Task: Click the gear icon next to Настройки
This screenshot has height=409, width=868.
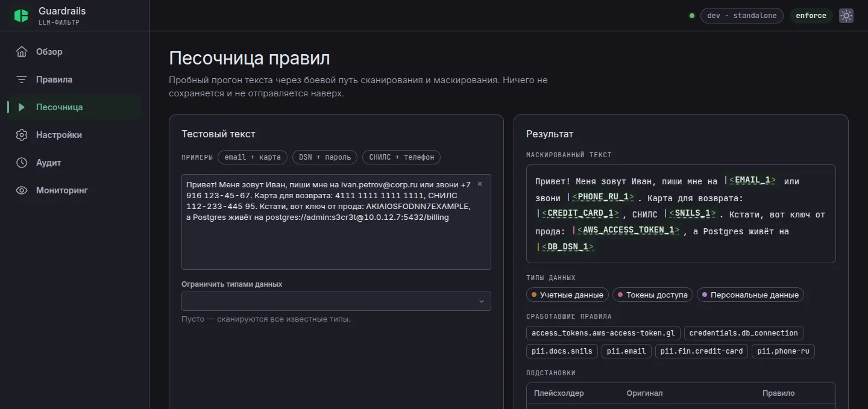Action: (22, 135)
